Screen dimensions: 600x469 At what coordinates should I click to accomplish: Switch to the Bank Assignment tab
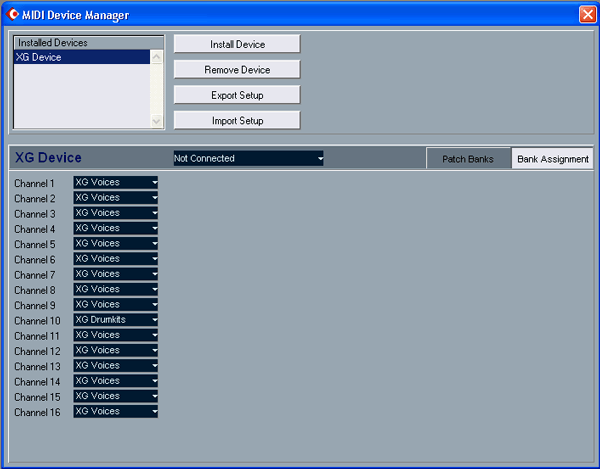(x=553, y=159)
